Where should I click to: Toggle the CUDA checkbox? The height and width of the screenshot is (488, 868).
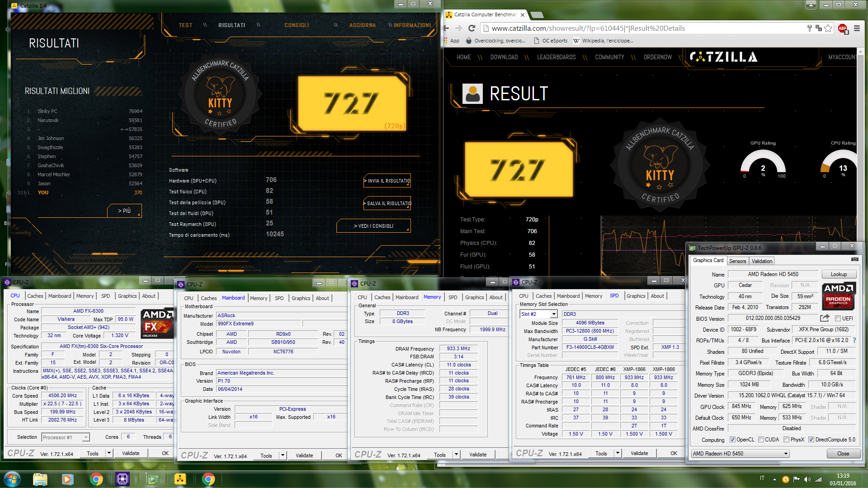pos(761,440)
